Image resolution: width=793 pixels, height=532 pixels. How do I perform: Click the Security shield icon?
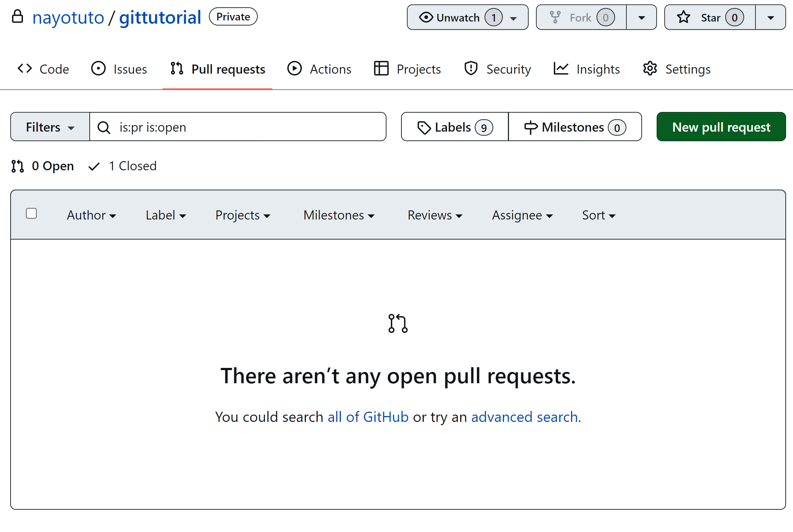tap(471, 69)
